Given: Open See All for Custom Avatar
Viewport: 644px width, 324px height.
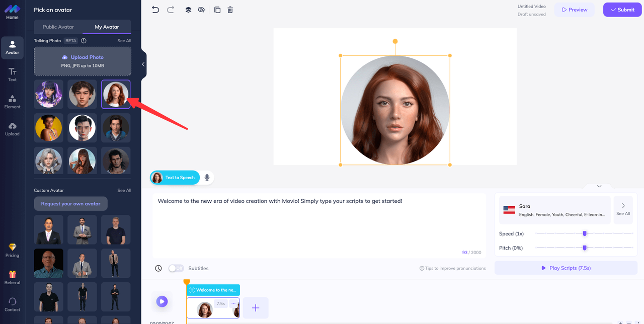Looking at the screenshot, I should [x=124, y=191].
